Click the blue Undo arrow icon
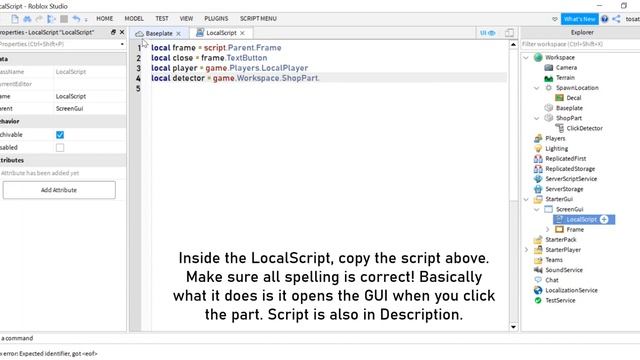Image resolution: width=640 pixels, height=360 pixels. [76, 19]
